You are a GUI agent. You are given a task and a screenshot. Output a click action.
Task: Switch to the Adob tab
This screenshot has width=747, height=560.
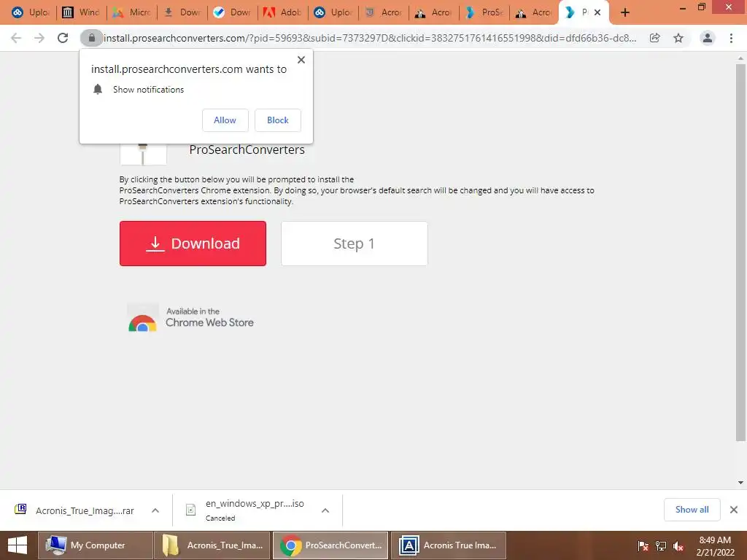[x=283, y=12]
